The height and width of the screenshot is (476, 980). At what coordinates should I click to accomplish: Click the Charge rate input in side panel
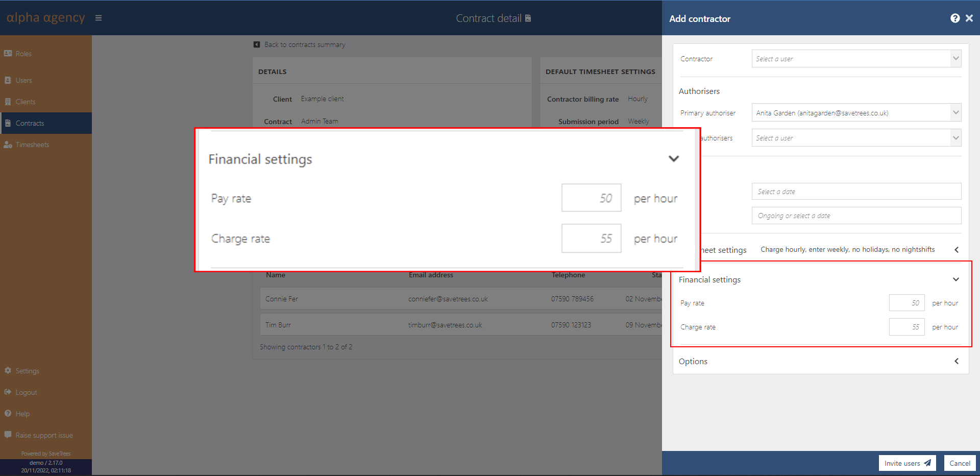pyautogui.click(x=906, y=327)
